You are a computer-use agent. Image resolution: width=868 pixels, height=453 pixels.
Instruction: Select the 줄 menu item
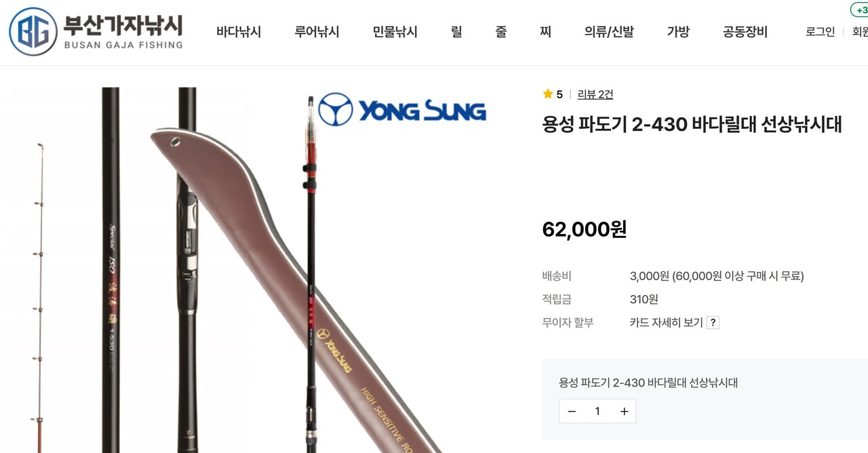501,32
